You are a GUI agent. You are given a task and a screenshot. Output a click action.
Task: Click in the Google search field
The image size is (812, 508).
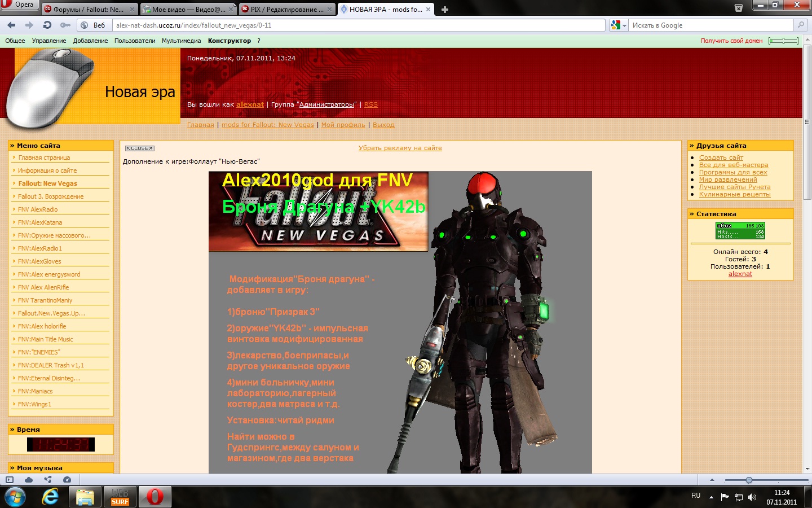pyautogui.click(x=710, y=25)
